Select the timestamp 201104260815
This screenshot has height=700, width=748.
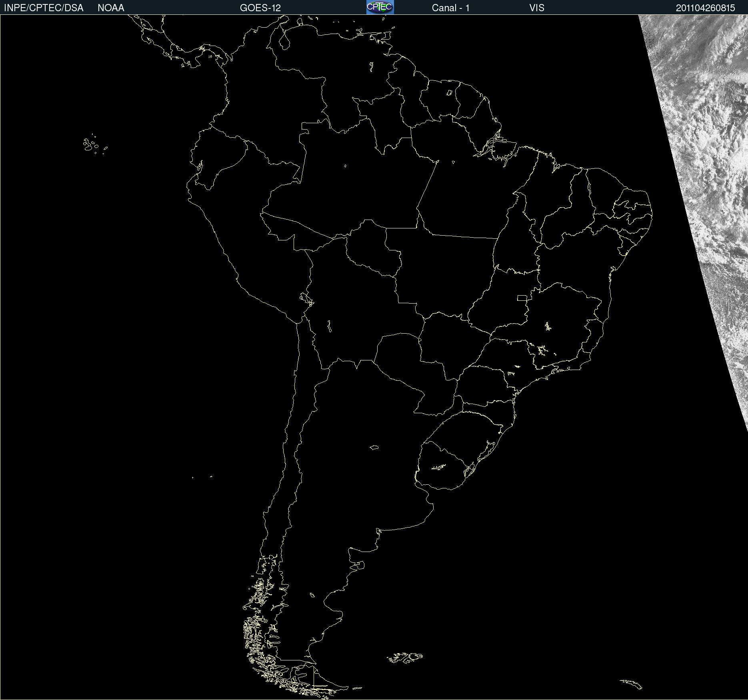click(706, 8)
